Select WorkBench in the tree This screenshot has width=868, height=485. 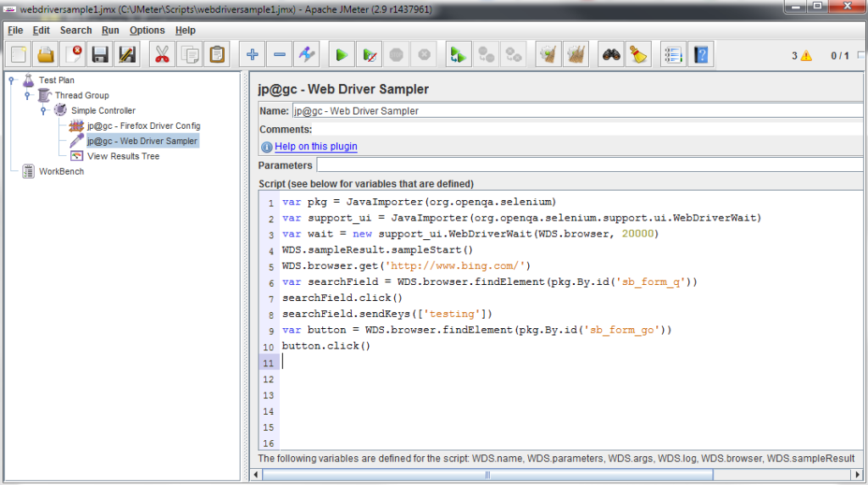coord(61,171)
